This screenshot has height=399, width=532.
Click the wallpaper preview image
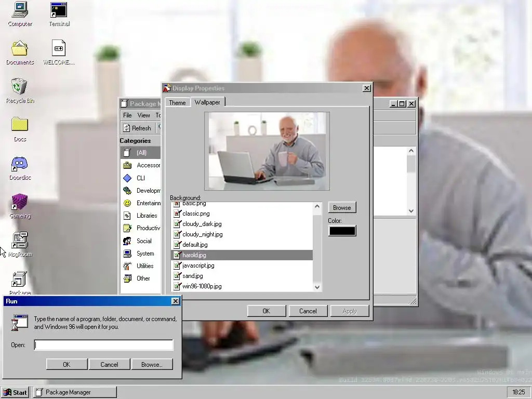click(x=267, y=151)
